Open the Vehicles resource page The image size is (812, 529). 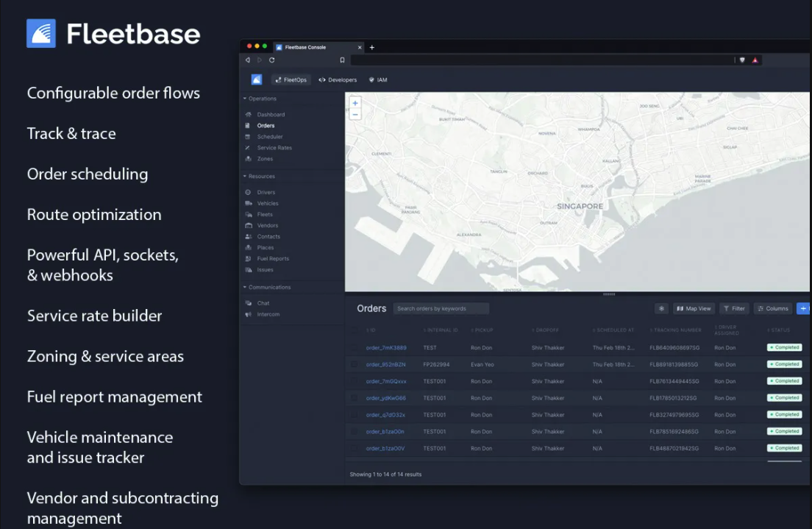pos(248,203)
